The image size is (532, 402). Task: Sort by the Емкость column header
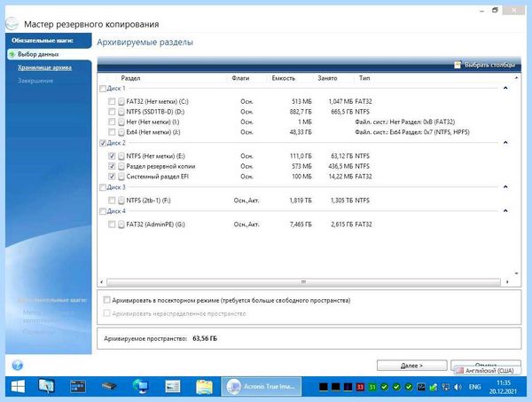284,78
